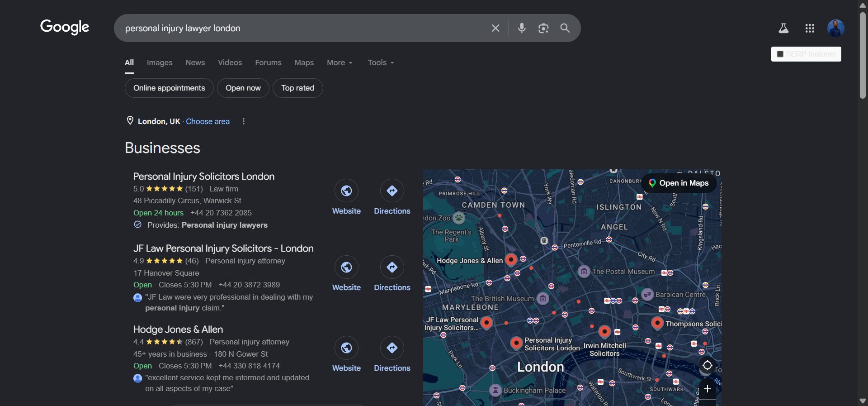Click the scrollbar down arrow
Image resolution: width=868 pixels, height=406 pixels.
[x=863, y=401]
